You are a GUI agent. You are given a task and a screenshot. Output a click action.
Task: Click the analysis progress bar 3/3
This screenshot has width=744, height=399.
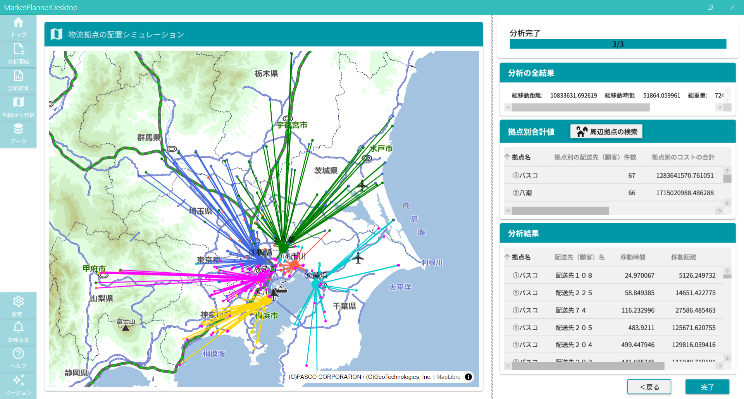[618, 44]
